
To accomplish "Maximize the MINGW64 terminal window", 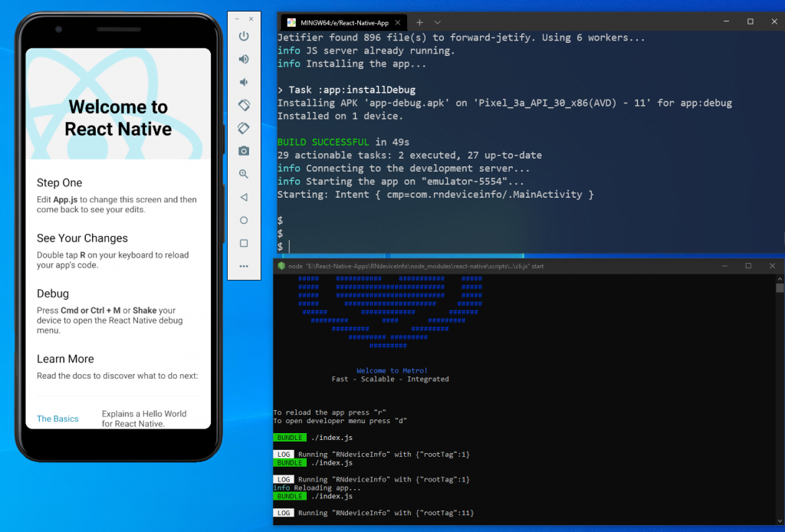I will pyautogui.click(x=750, y=21).
